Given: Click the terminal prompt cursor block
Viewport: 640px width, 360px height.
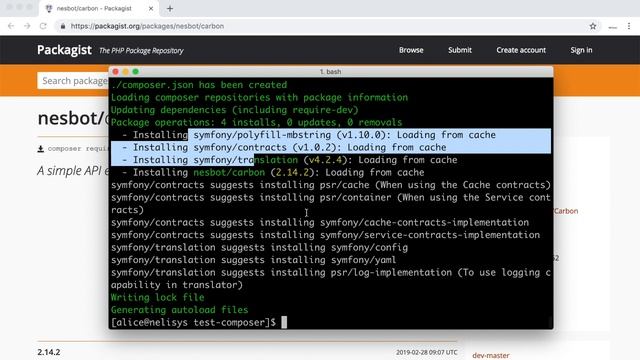Looking at the screenshot, I should coord(284,322).
